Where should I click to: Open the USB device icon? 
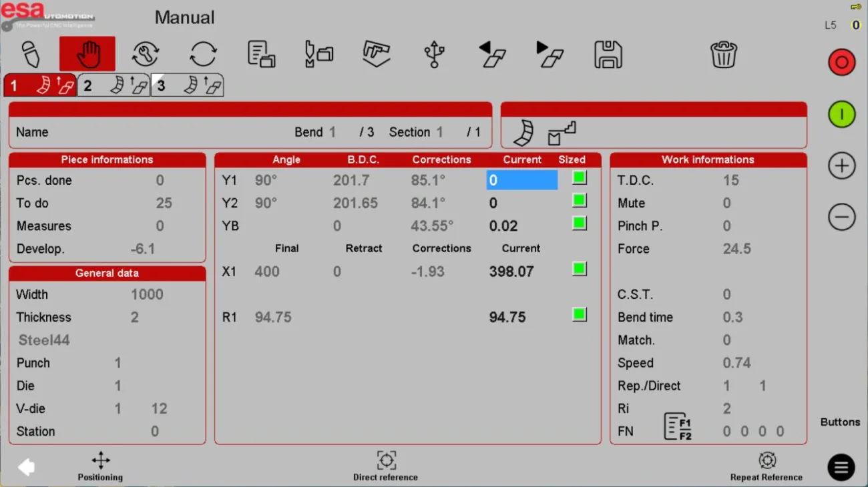tap(434, 54)
